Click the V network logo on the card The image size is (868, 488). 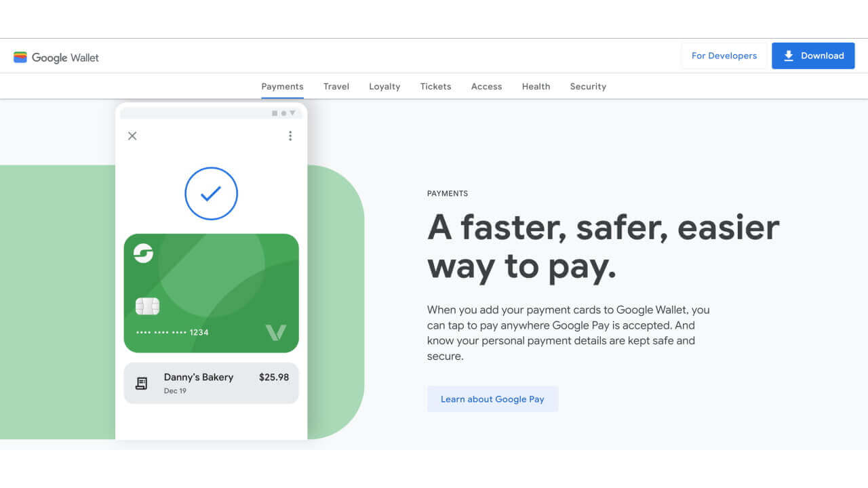click(x=277, y=332)
